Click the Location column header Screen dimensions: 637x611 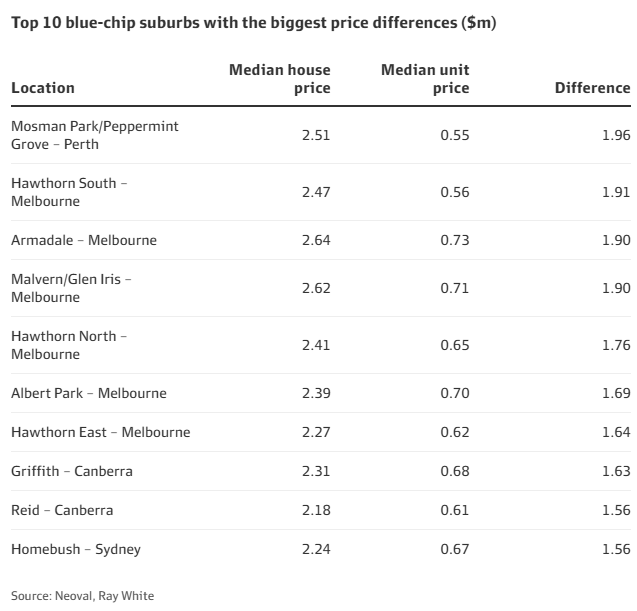(x=43, y=88)
